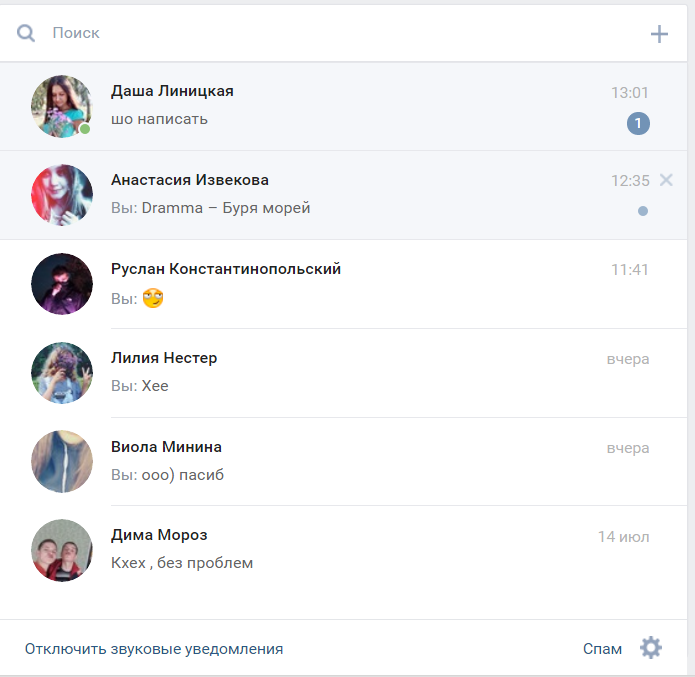Click the unread badge on Даша Линицкая chat
This screenshot has height=677, width=695.
pos(638,124)
